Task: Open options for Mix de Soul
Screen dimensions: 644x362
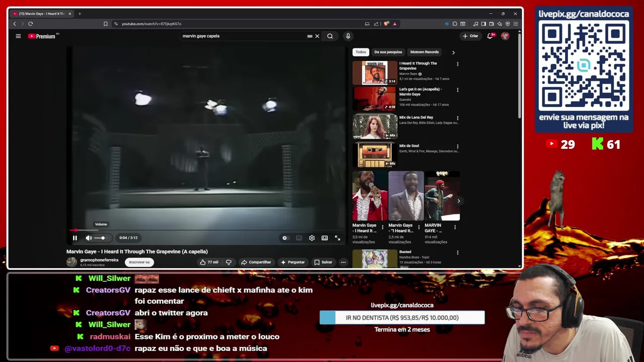Action: [x=457, y=146]
